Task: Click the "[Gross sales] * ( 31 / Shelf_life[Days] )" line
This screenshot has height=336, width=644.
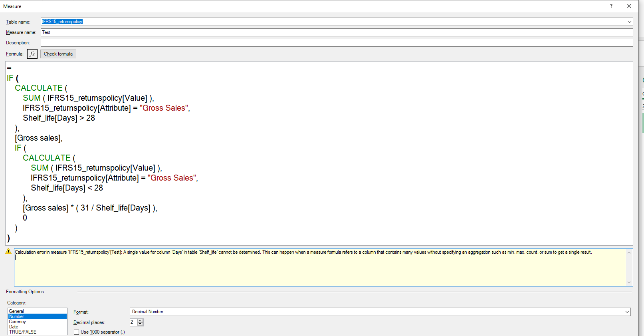Action: (x=90, y=208)
